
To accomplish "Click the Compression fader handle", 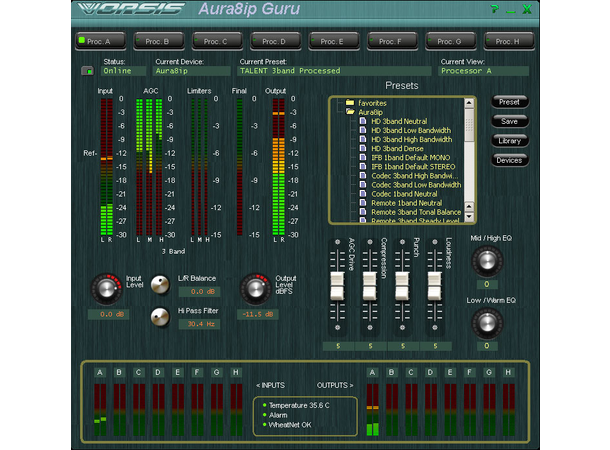I will coord(370,286).
